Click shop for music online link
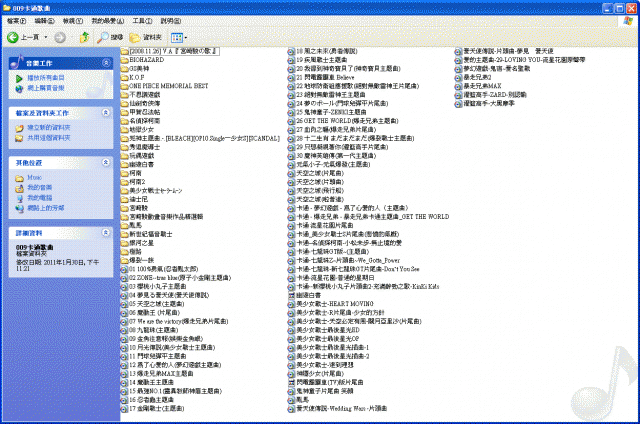 (46, 88)
